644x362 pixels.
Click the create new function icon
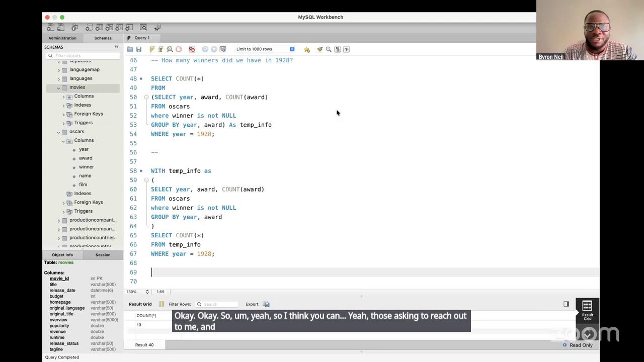point(129,27)
